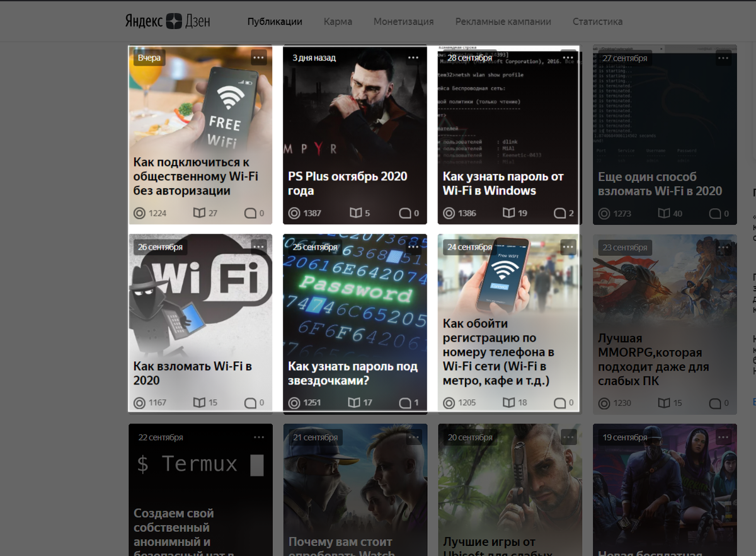Click comments icon showing 2 comments

559,213
